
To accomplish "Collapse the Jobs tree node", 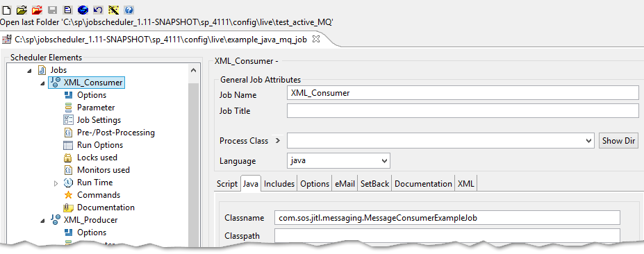I will point(29,71).
